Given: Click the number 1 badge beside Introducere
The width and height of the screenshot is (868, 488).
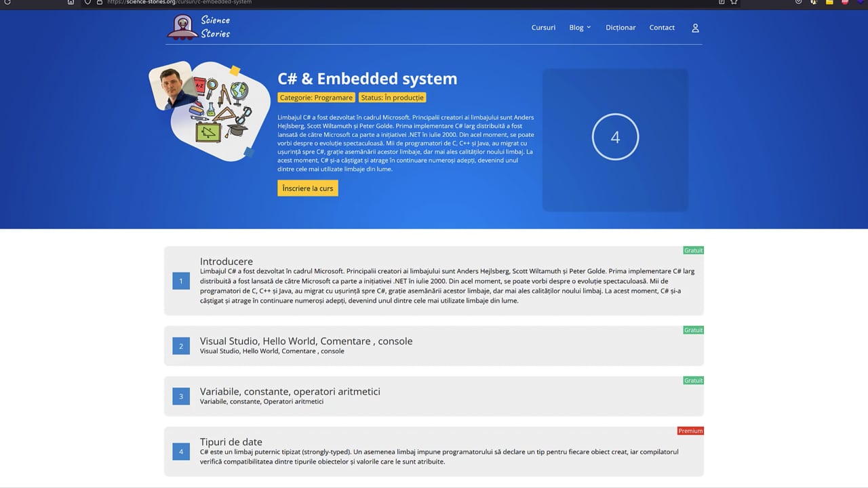Looking at the screenshot, I should [x=181, y=281].
